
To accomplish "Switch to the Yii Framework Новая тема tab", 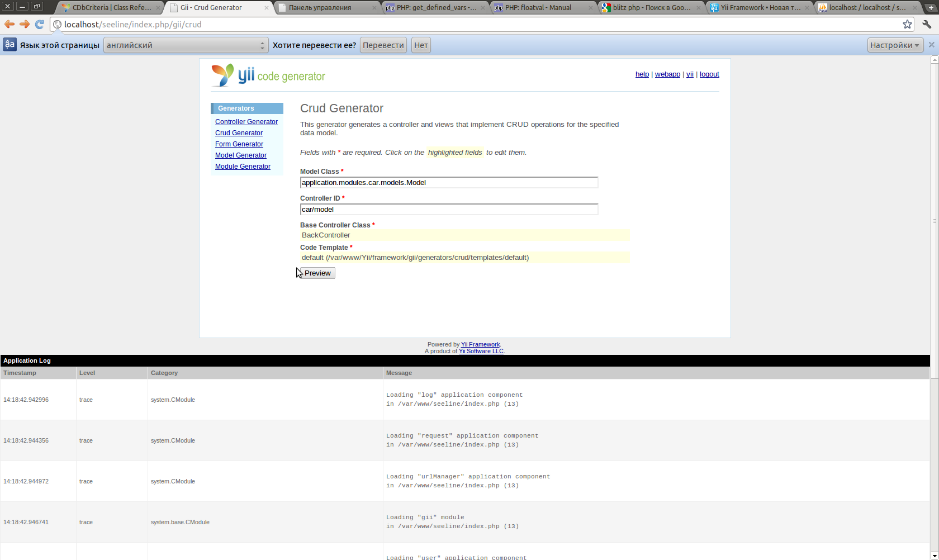I will [x=760, y=8].
